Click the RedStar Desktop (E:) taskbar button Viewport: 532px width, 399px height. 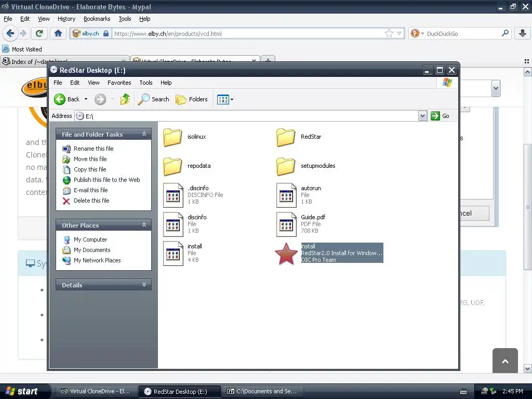(x=180, y=391)
